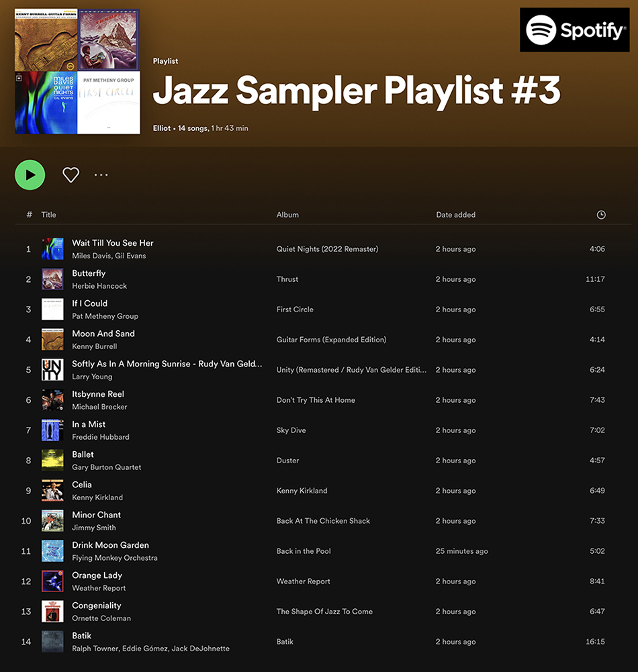This screenshot has height=672, width=638.
Task: Click album art for Orange Lady
Action: click(52, 581)
